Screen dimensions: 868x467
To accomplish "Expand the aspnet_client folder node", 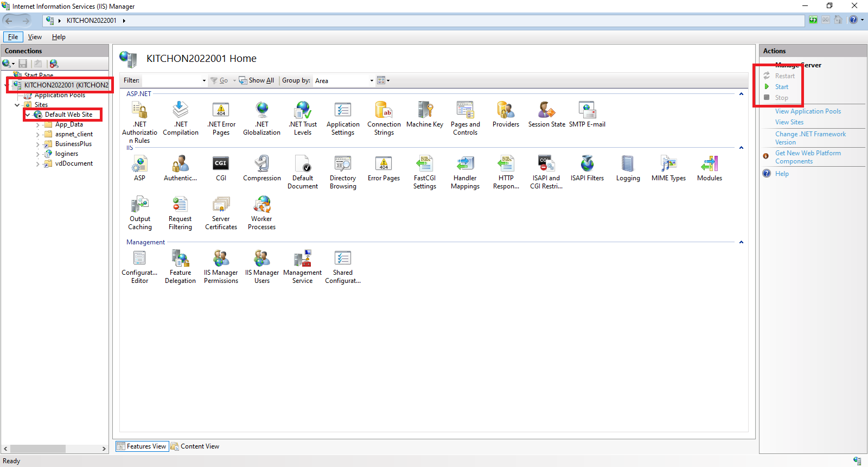I will 37,135.
